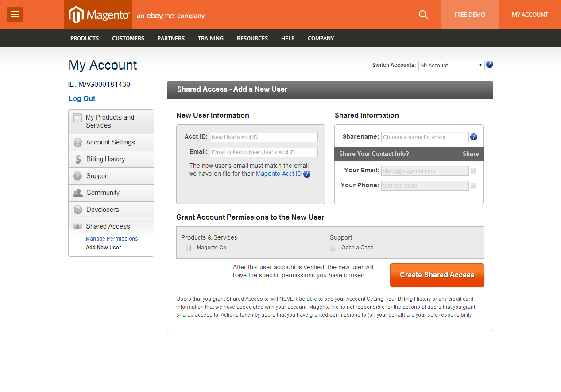561x392 pixels.
Task: Open HELP navigation menu
Action: (288, 39)
